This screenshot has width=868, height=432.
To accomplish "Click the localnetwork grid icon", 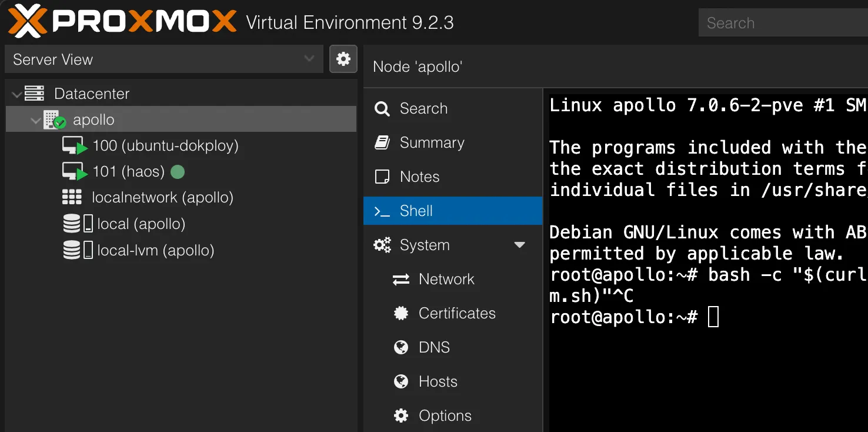I will point(72,197).
